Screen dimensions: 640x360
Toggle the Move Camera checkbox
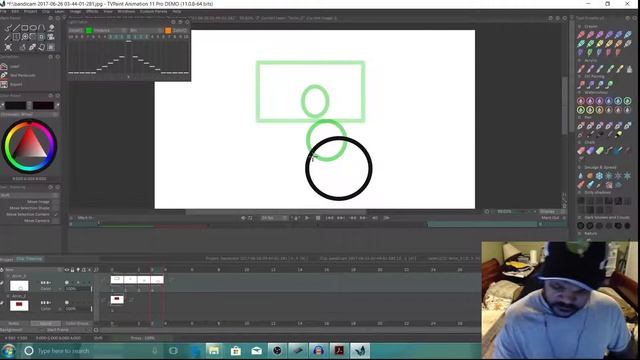(56, 220)
